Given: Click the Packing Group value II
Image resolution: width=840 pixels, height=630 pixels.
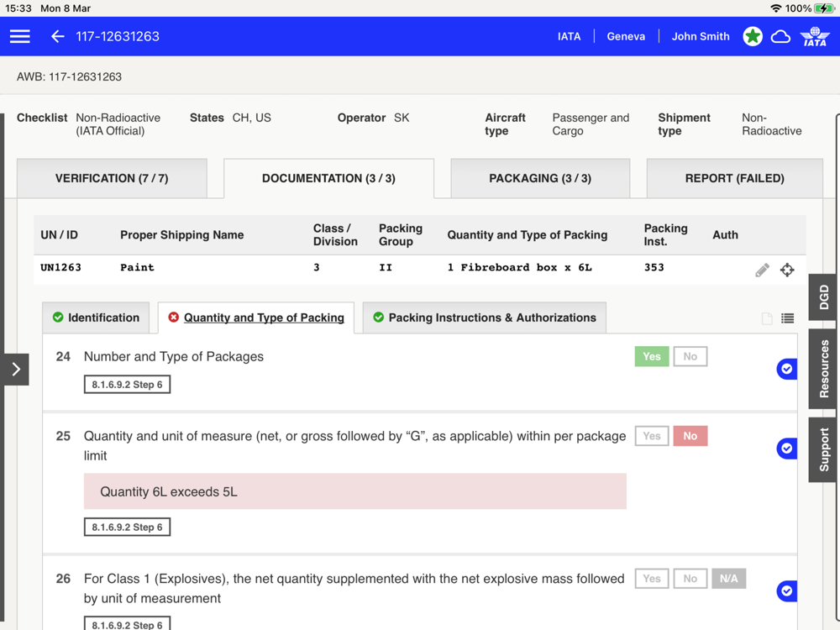Looking at the screenshot, I should [386, 267].
